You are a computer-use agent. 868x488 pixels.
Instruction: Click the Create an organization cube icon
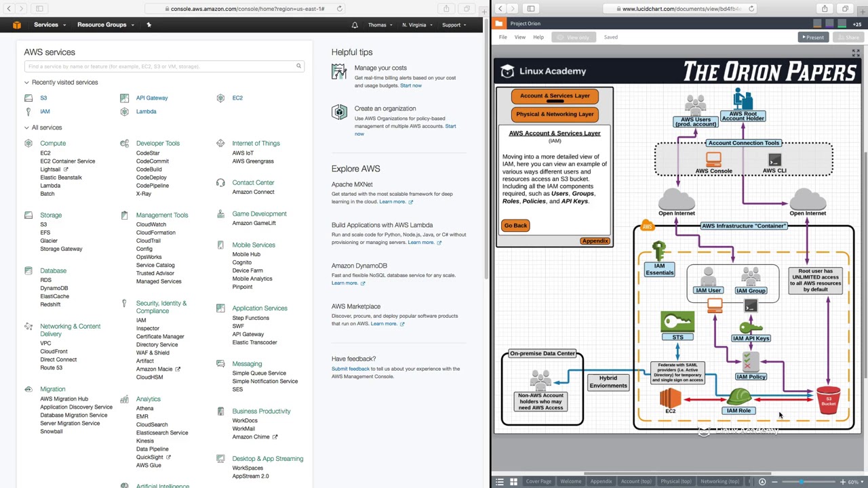[x=339, y=113]
